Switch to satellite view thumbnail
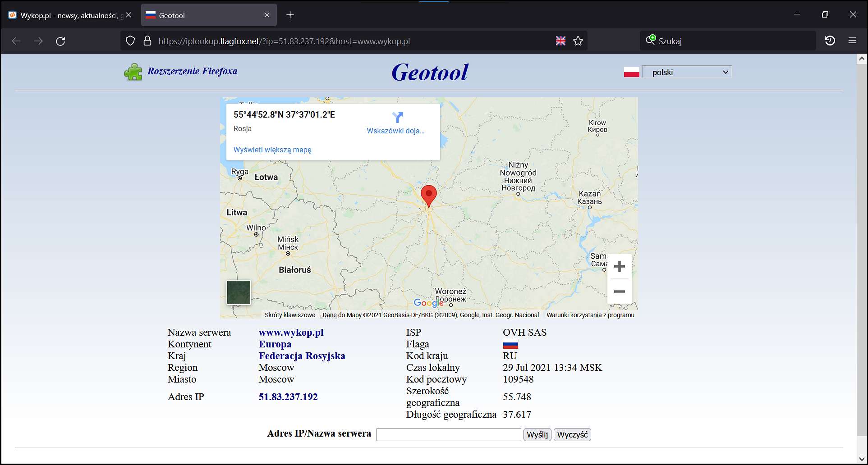The height and width of the screenshot is (465, 868). click(x=239, y=292)
